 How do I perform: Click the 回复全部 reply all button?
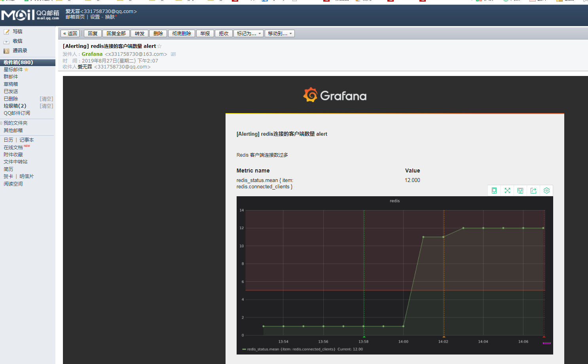click(116, 34)
